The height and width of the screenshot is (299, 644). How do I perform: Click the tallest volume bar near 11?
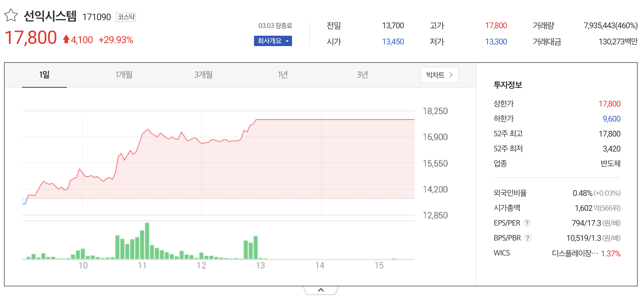(147, 241)
